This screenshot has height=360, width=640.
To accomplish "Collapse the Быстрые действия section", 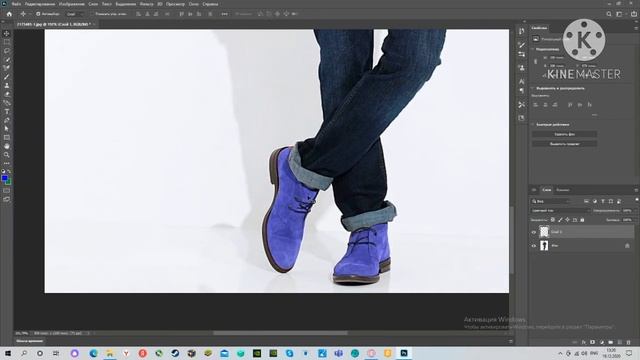I will click(533, 124).
